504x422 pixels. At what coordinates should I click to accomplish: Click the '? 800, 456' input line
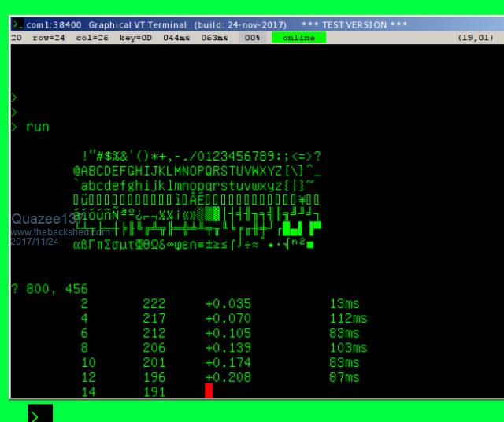50,289
